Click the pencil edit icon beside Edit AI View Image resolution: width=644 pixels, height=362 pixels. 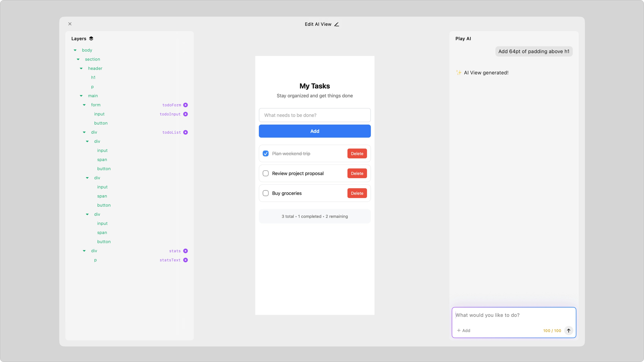[337, 24]
